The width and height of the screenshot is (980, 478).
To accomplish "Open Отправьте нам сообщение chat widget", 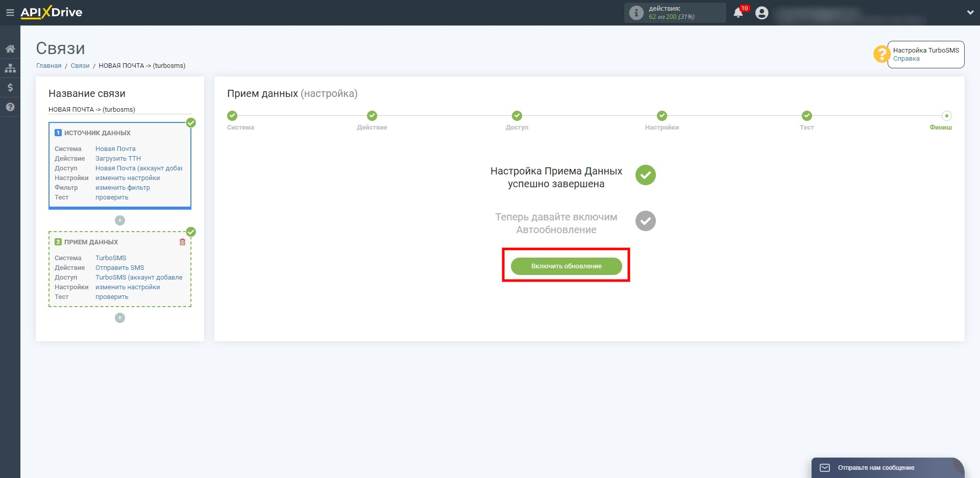I will coord(888,468).
